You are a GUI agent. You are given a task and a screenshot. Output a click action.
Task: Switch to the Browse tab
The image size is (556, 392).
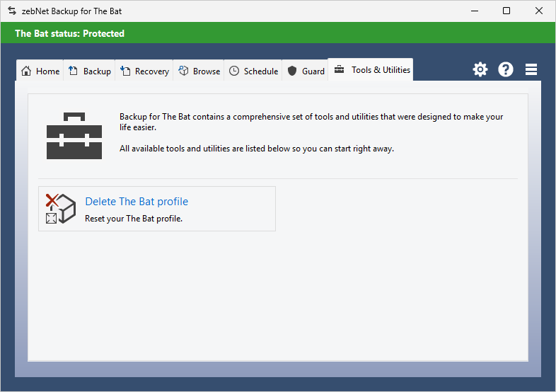[199, 71]
